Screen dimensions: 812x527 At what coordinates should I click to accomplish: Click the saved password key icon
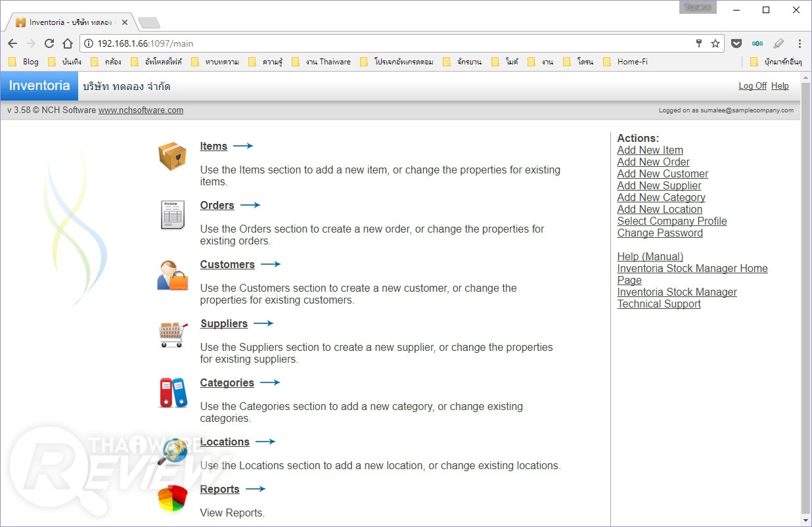(x=700, y=43)
